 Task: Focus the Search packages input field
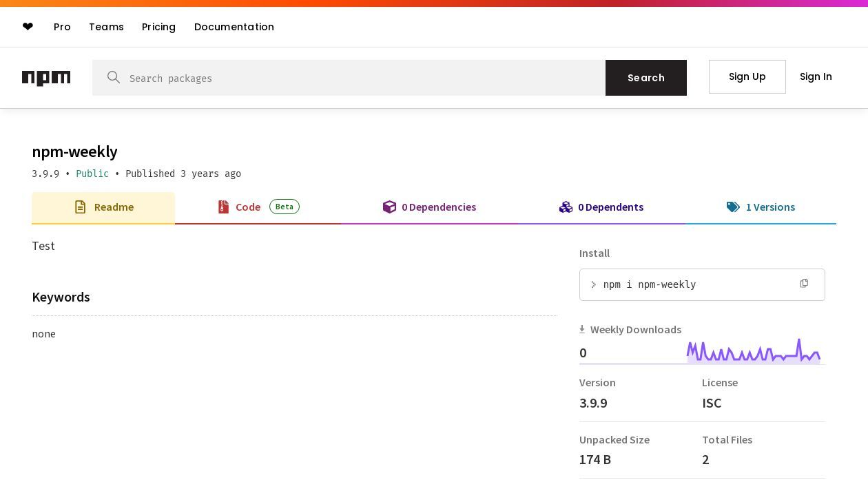point(358,78)
